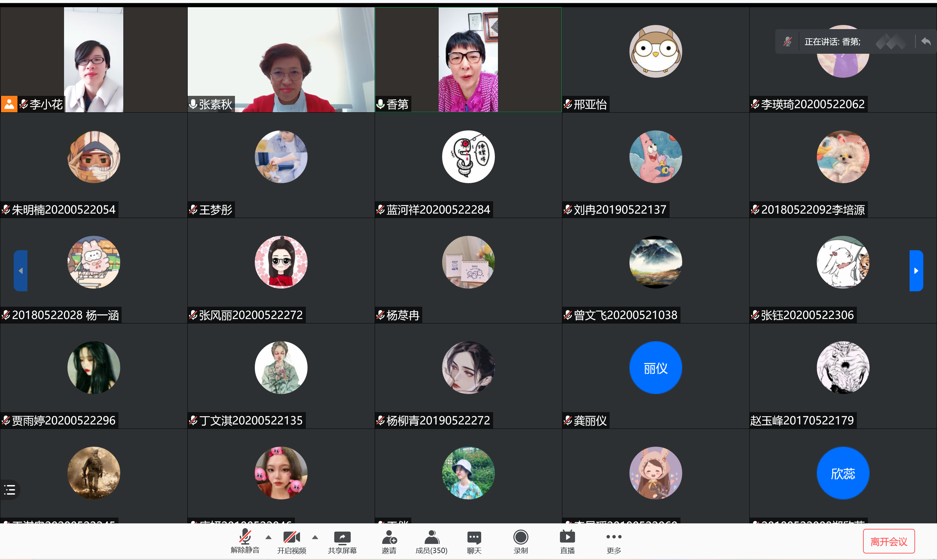Open the Members (成员 350) list
Image resolution: width=937 pixels, height=560 pixels.
point(431,537)
